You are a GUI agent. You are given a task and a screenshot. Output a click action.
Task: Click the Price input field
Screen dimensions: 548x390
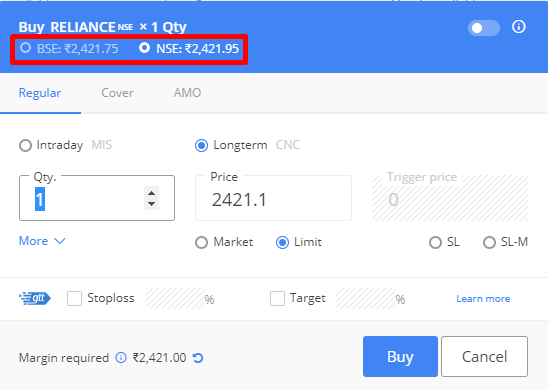[x=273, y=199]
